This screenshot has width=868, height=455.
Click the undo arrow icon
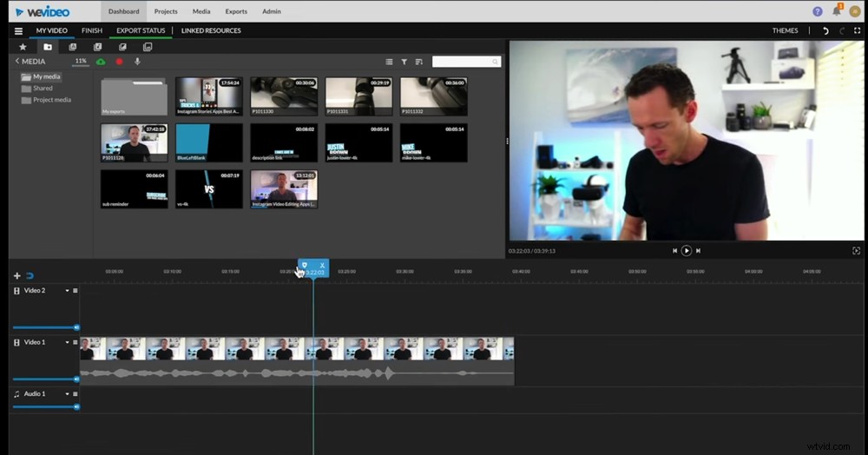[x=825, y=31]
